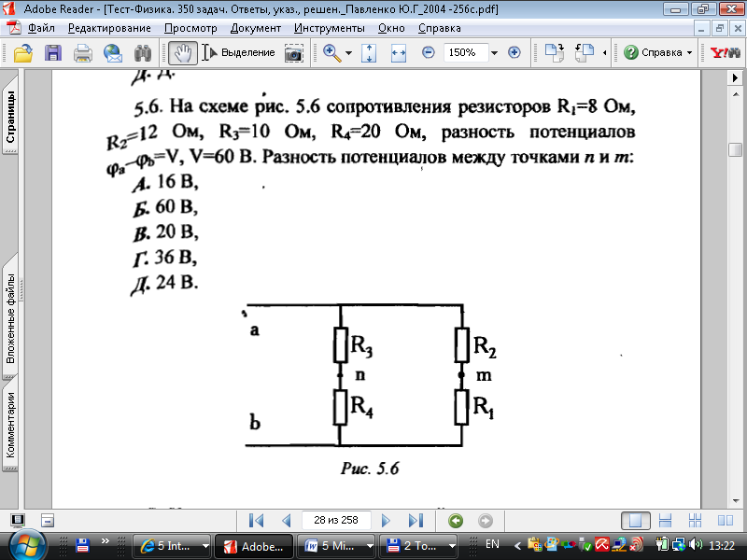Switch to the Total Commander taskbar group
The image size is (747, 560).
(418, 546)
